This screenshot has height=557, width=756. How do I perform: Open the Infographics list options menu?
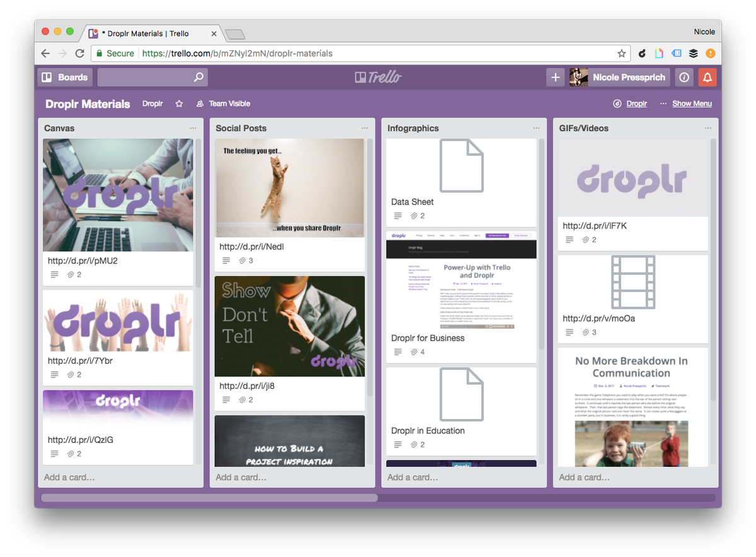[536, 128]
